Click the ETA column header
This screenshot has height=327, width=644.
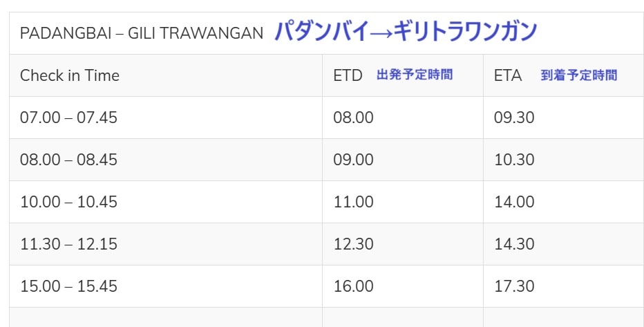(508, 75)
